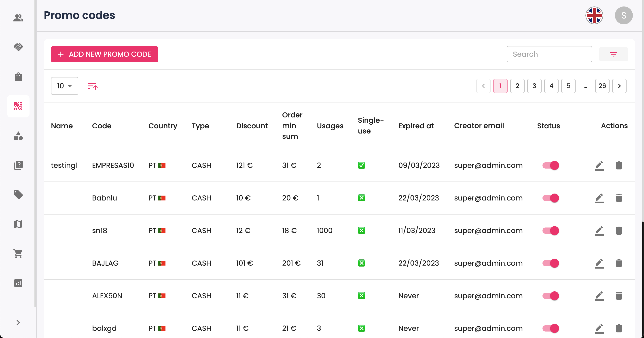Open the shopping bag sidebar icon
The height and width of the screenshot is (338, 644).
point(18,77)
